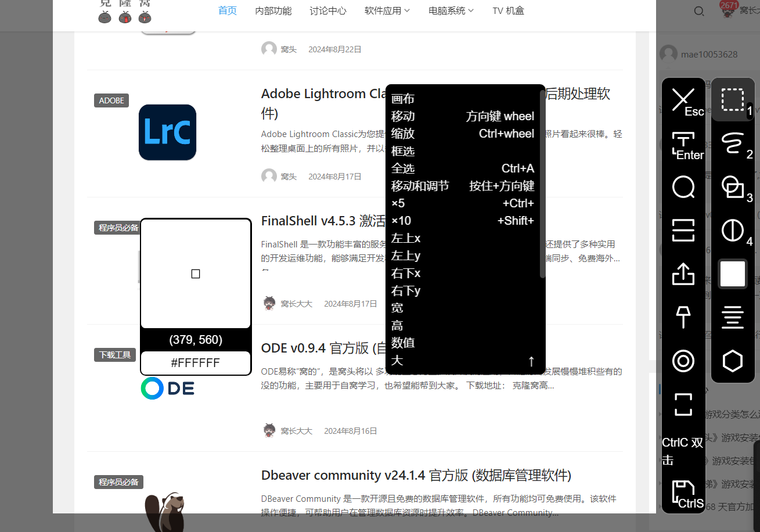The image size is (760, 532).
Task: Click the magnifier image-search icon in toolbar
Action: [683, 188]
